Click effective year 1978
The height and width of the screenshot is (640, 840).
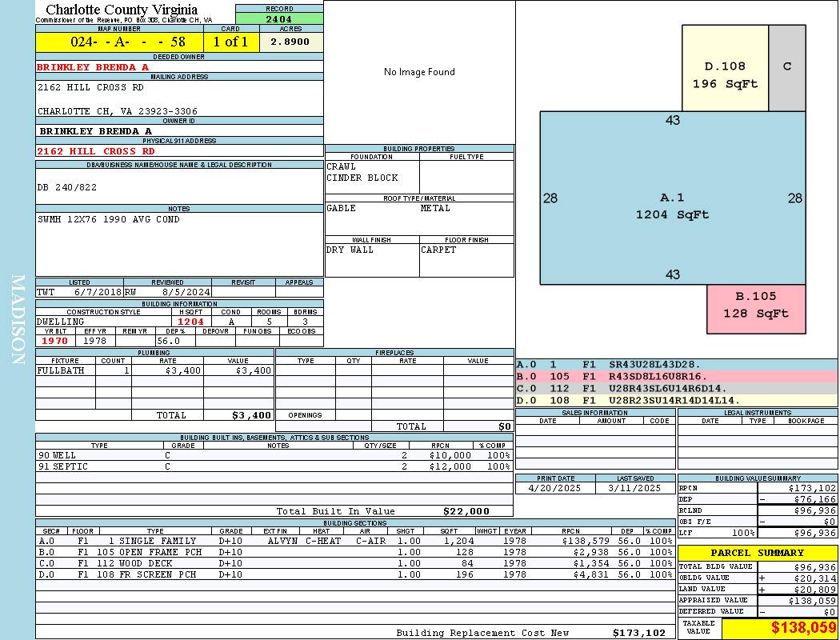(95, 341)
